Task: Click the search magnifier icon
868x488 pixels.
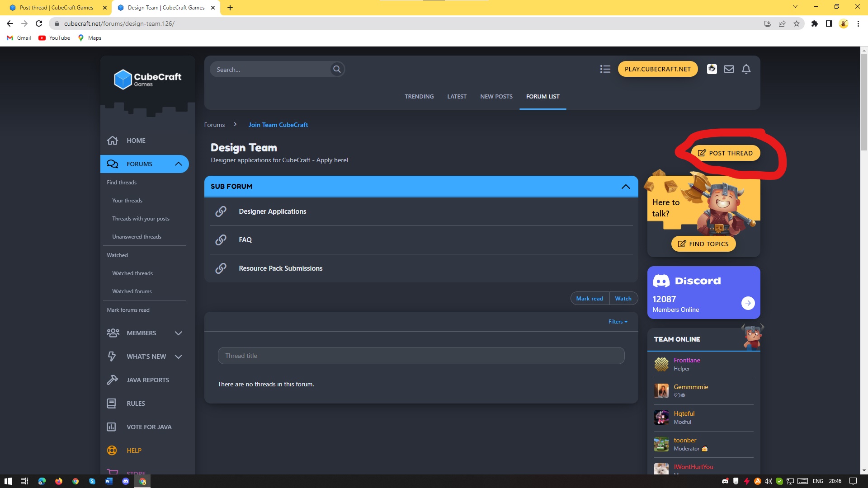Action: (337, 69)
